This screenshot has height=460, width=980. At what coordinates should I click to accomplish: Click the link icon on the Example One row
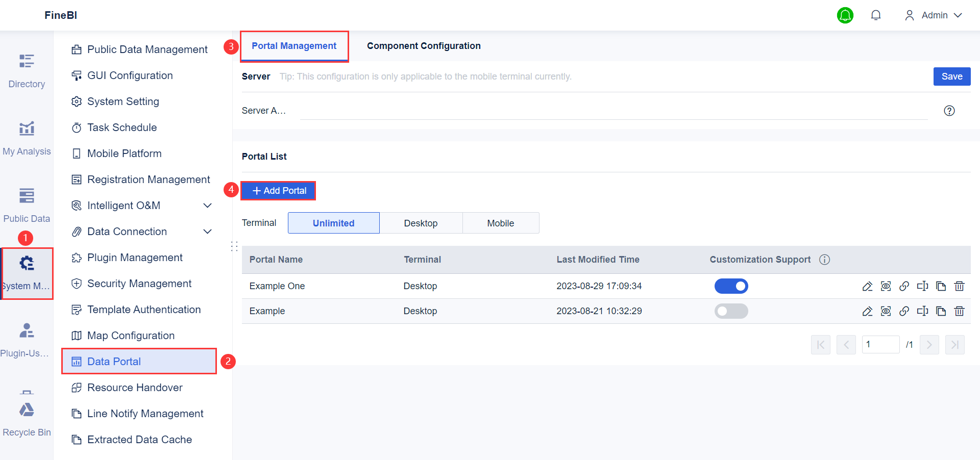coord(904,286)
